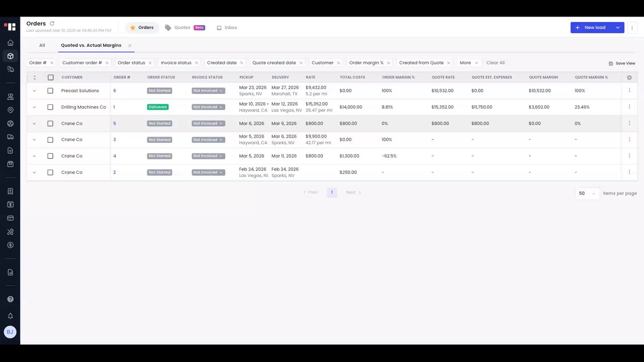The width and height of the screenshot is (644, 362).
Task: Switch to the Inbox tab
Action: coord(227,28)
